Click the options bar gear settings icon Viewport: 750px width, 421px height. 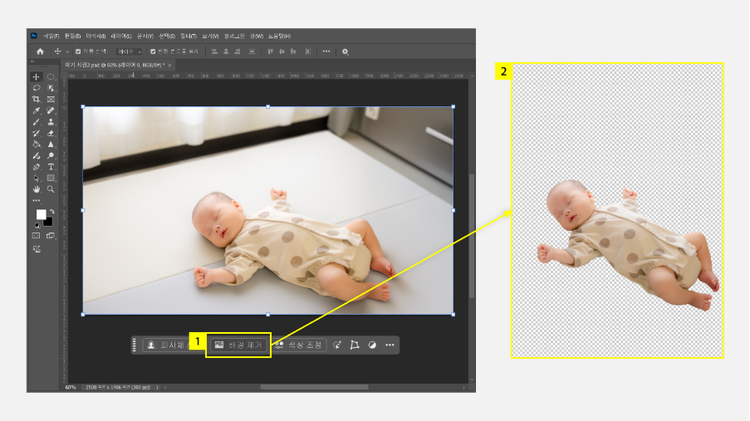click(x=345, y=52)
